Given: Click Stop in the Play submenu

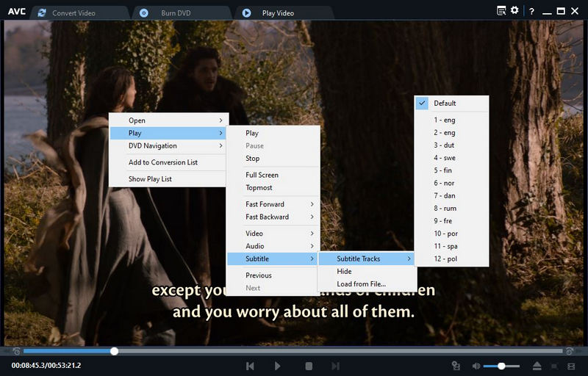Looking at the screenshot, I should pyautogui.click(x=273, y=158).
